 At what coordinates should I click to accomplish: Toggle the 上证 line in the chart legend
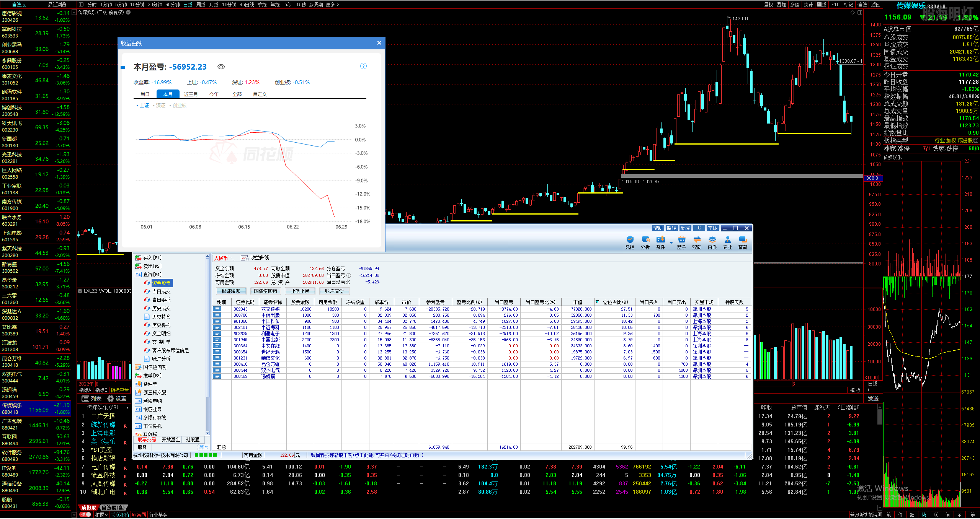point(143,106)
